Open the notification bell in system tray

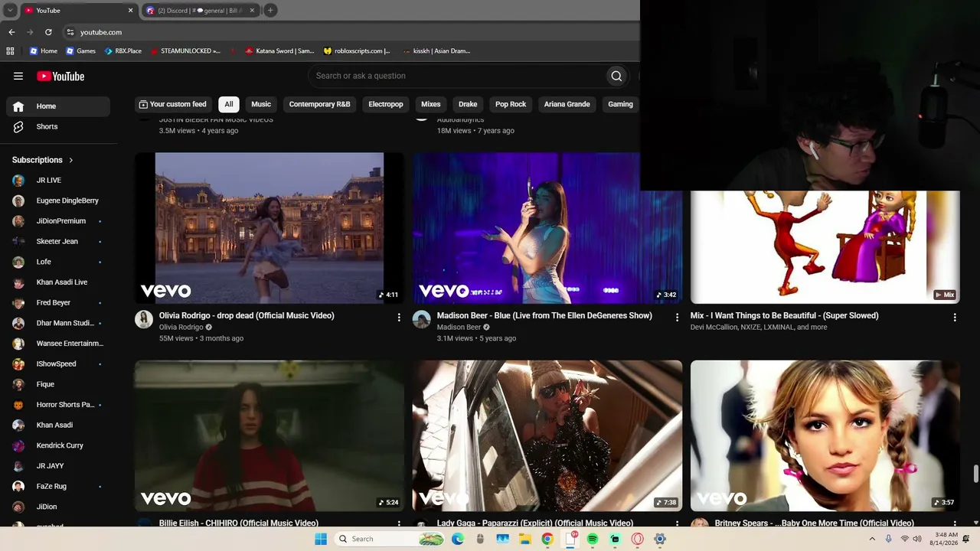point(966,539)
